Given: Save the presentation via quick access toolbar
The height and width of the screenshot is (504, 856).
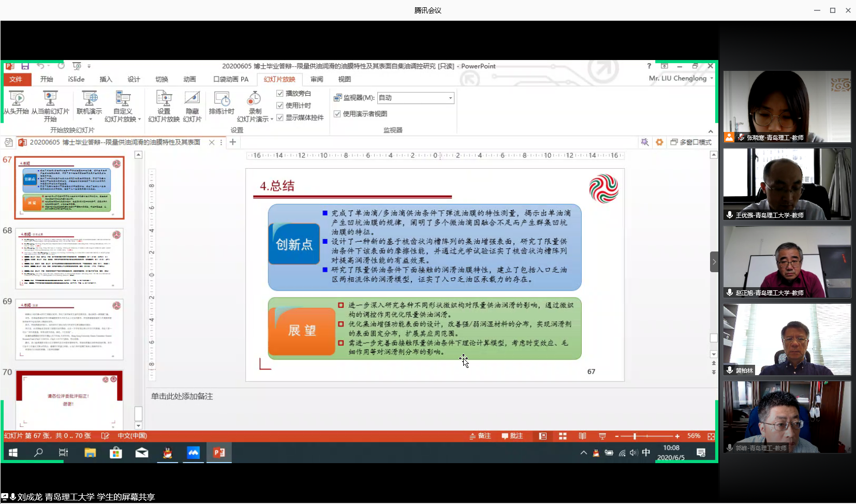Looking at the screenshot, I should coord(25,66).
